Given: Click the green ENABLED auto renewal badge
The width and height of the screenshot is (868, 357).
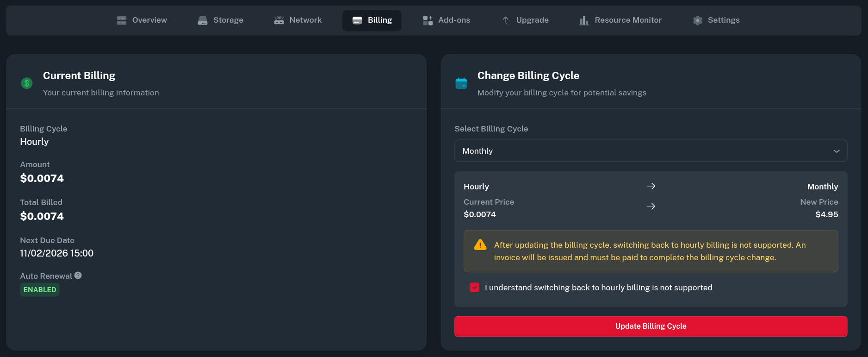Looking at the screenshot, I should coord(40,290).
